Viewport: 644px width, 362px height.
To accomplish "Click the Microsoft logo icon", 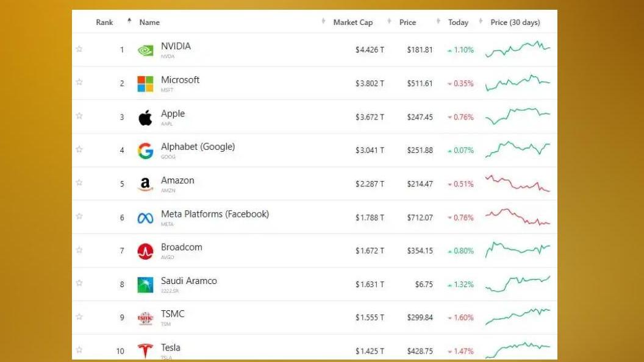I will pos(145,84).
